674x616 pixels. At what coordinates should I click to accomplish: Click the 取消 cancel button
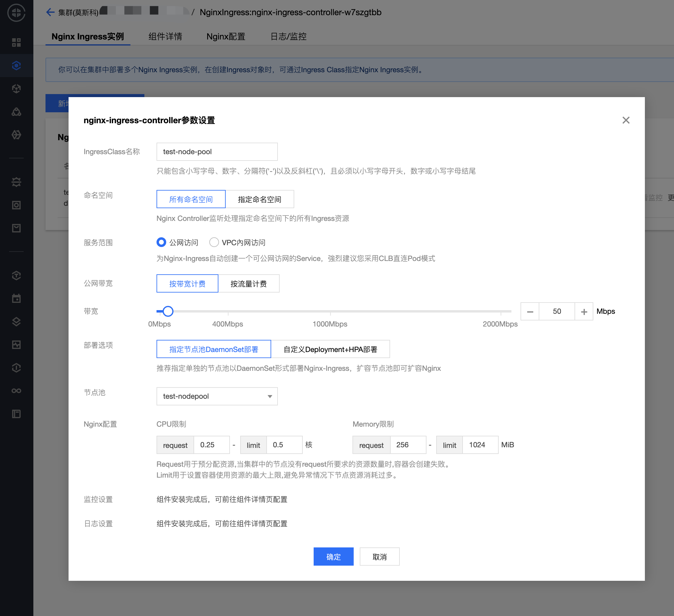[x=379, y=557]
